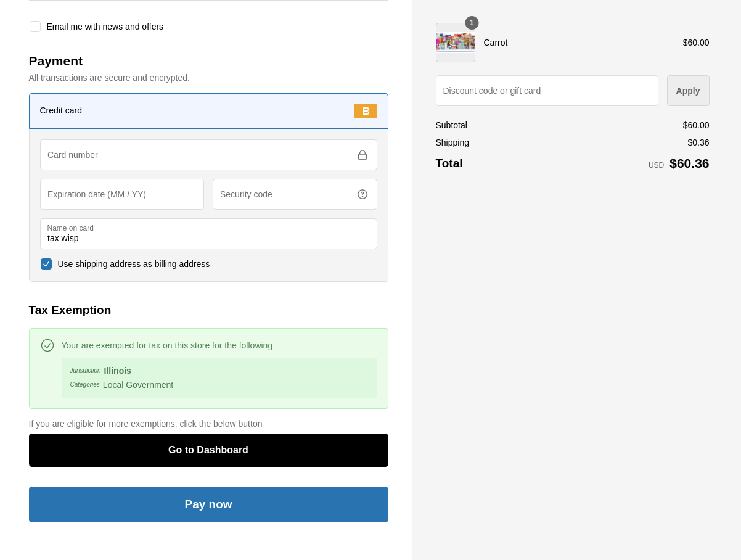Click the Expiration date field
Image resolution: width=741 pixels, height=560 pixels.
point(122,194)
